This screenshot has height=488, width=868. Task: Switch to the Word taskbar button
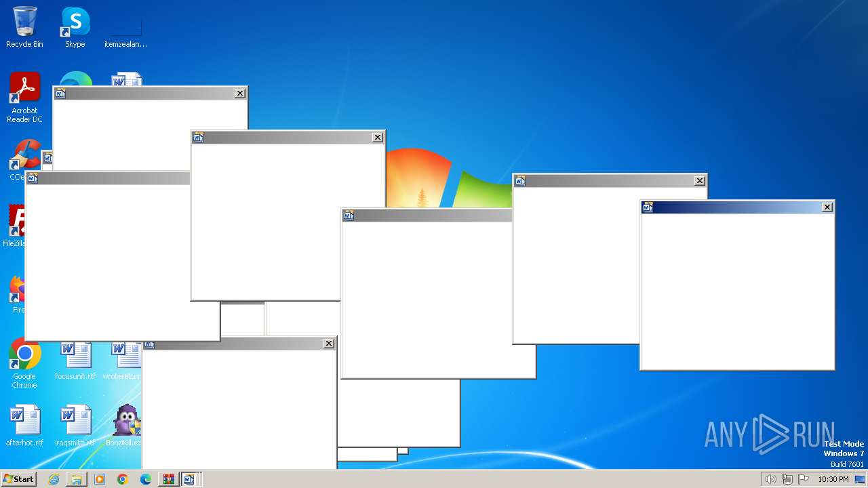(x=189, y=479)
